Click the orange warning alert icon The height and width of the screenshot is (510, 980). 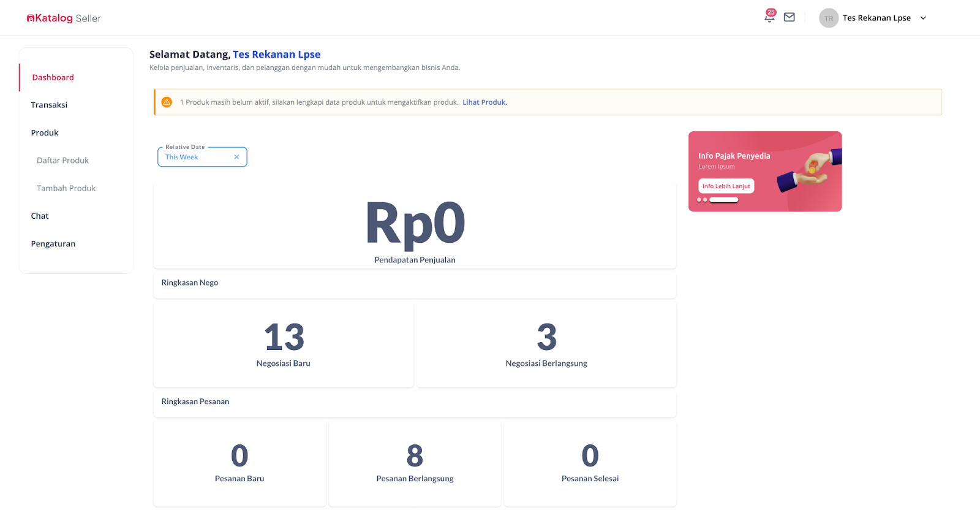click(x=167, y=102)
